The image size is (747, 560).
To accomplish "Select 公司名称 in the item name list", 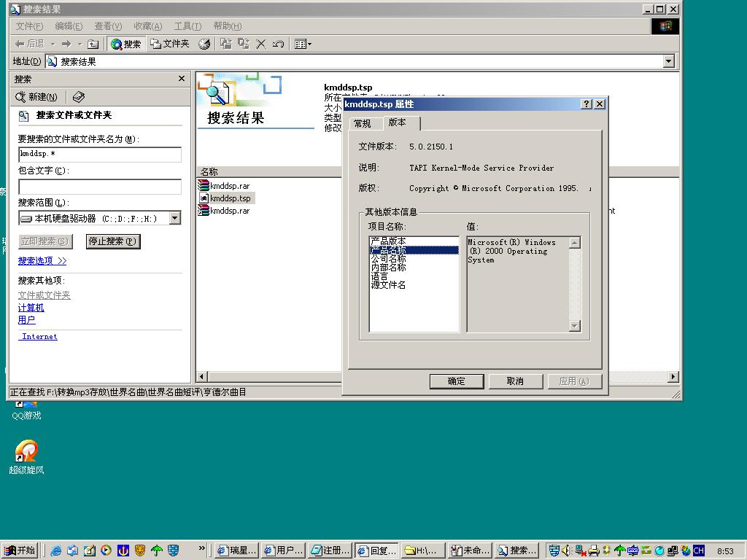I will click(x=388, y=259).
